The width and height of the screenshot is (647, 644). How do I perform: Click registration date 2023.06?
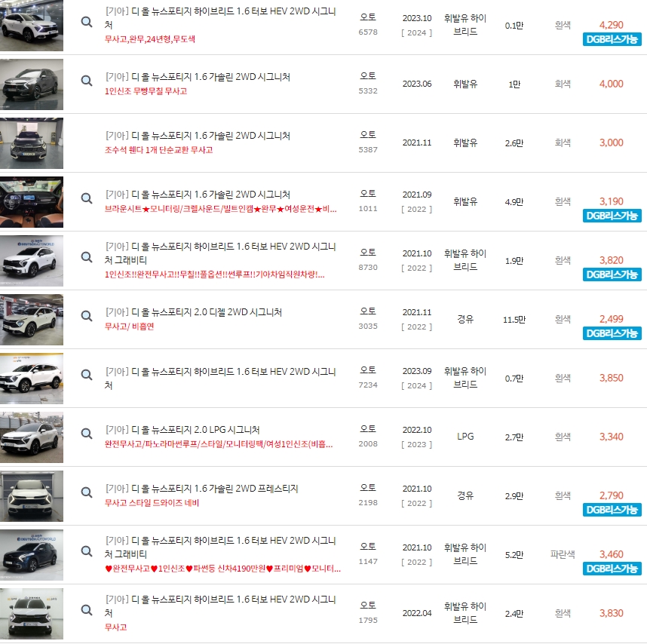[x=417, y=84]
